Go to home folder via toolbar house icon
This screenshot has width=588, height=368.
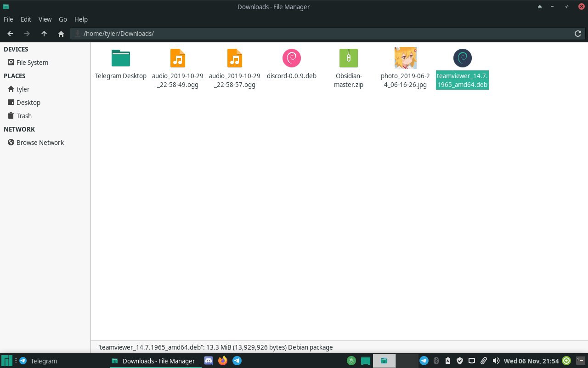click(61, 34)
